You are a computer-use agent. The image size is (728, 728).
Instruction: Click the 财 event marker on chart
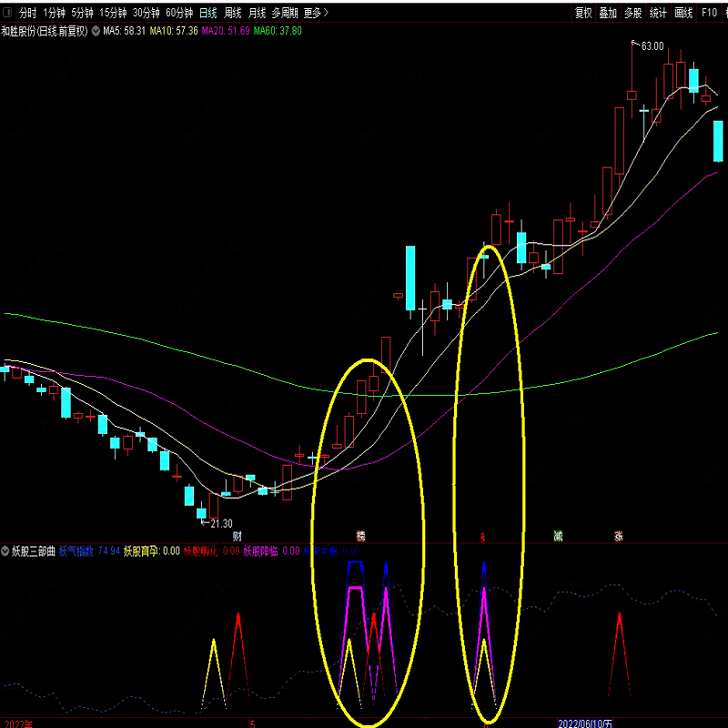237,536
